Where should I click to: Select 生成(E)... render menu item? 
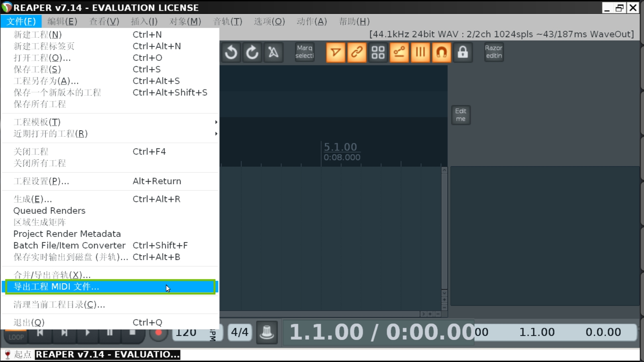(x=110, y=199)
